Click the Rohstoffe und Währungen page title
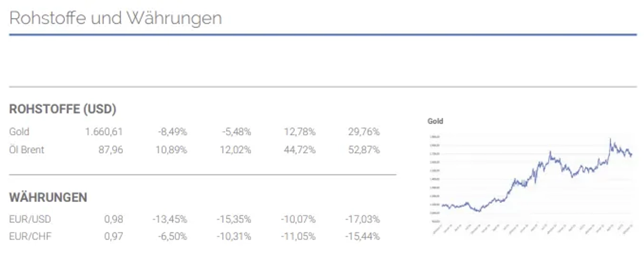 pos(115,18)
